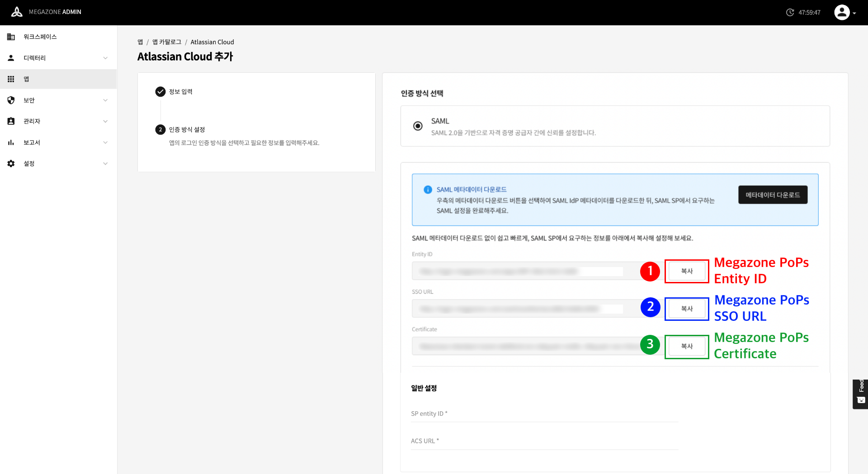Screen dimensions: 868x474
Task: Expand the 디렉터리 sidebar section
Action: 105,58
